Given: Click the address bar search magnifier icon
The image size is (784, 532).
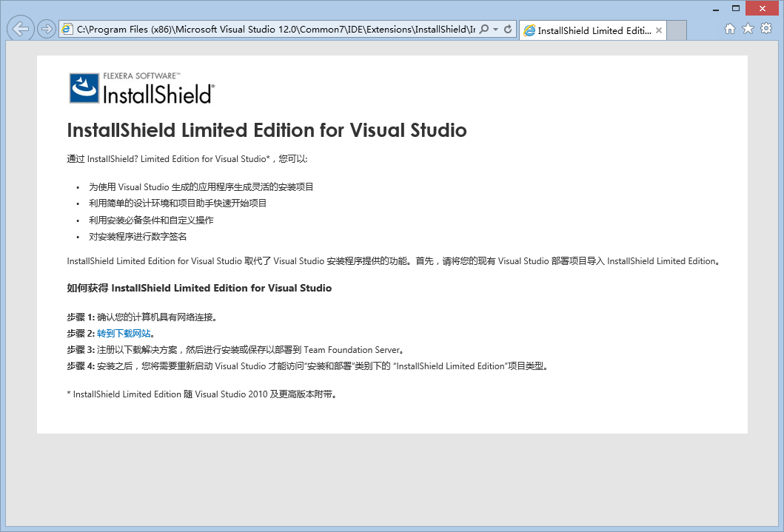Looking at the screenshot, I should [484, 29].
